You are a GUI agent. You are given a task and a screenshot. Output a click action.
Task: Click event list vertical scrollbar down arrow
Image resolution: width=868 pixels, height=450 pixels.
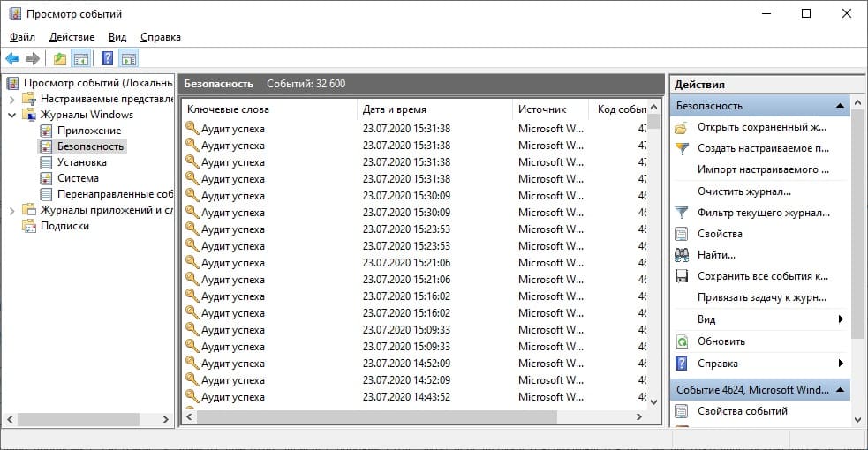(653, 401)
